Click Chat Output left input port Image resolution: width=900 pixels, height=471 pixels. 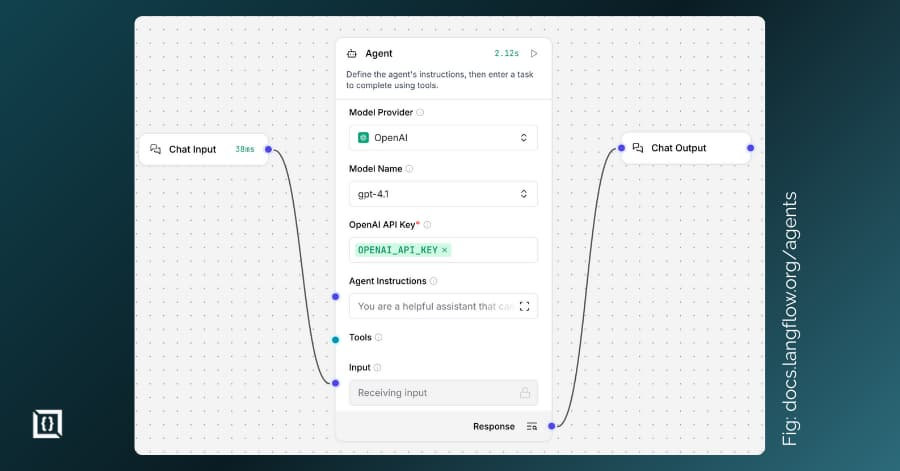[x=621, y=148]
